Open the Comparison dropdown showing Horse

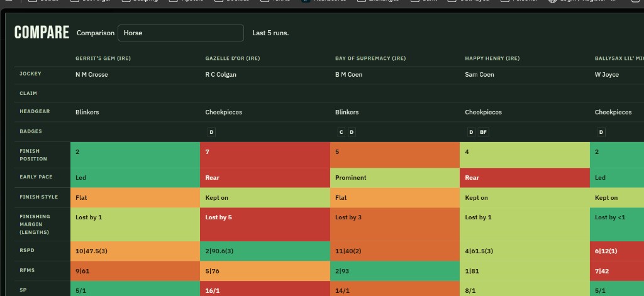point(180,33)
